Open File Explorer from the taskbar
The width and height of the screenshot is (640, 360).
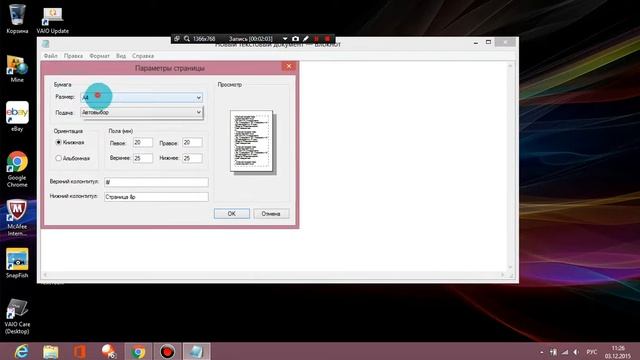51,351
